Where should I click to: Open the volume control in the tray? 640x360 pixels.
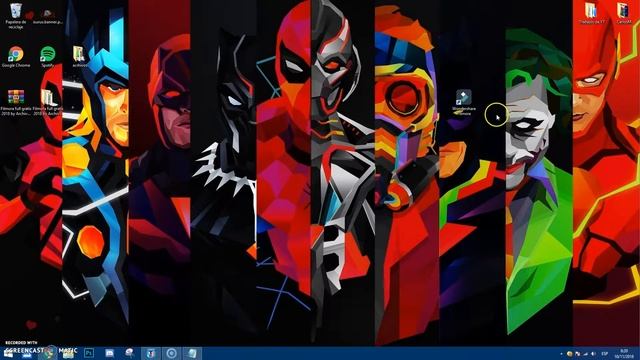pyautogui.click(x=593, y=354)
